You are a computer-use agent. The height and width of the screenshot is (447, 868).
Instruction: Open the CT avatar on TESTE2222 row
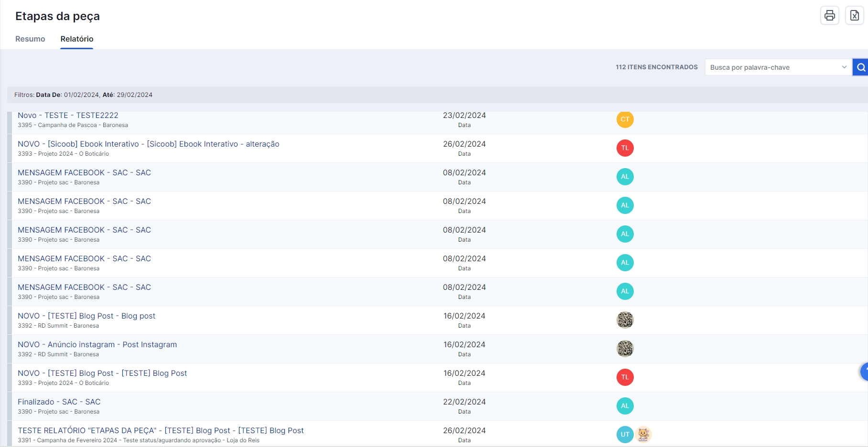[x=625, y=119]
